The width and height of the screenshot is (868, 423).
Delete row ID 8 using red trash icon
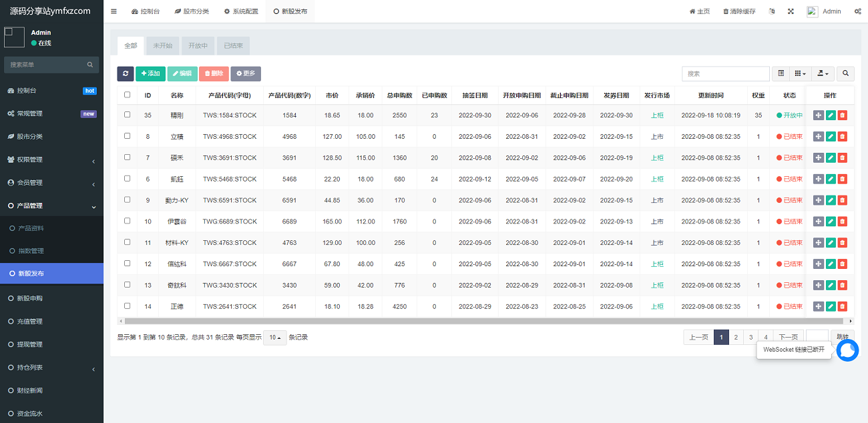coord(843,137)
